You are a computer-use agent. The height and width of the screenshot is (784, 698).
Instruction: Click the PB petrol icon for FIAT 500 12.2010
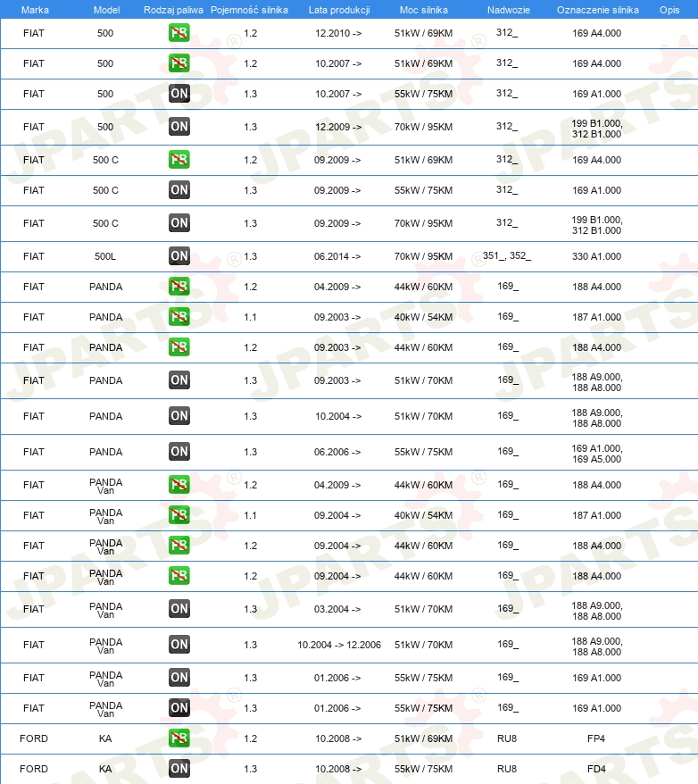179,33
